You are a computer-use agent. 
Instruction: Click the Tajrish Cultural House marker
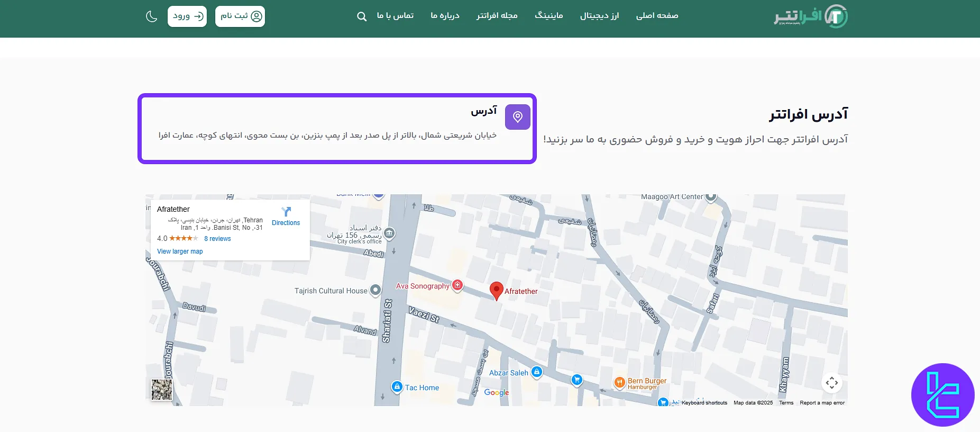[x=375, y=290]
